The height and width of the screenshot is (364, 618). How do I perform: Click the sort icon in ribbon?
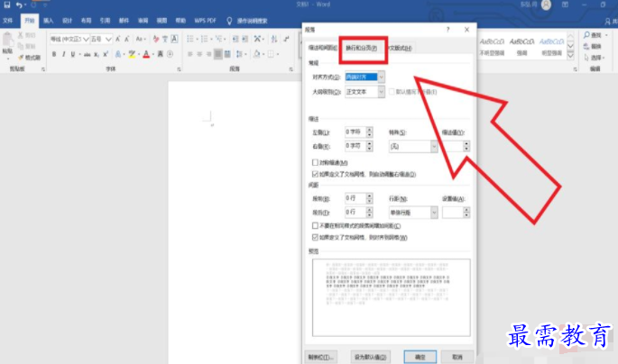pyautogui.click(x=274, y=39)
